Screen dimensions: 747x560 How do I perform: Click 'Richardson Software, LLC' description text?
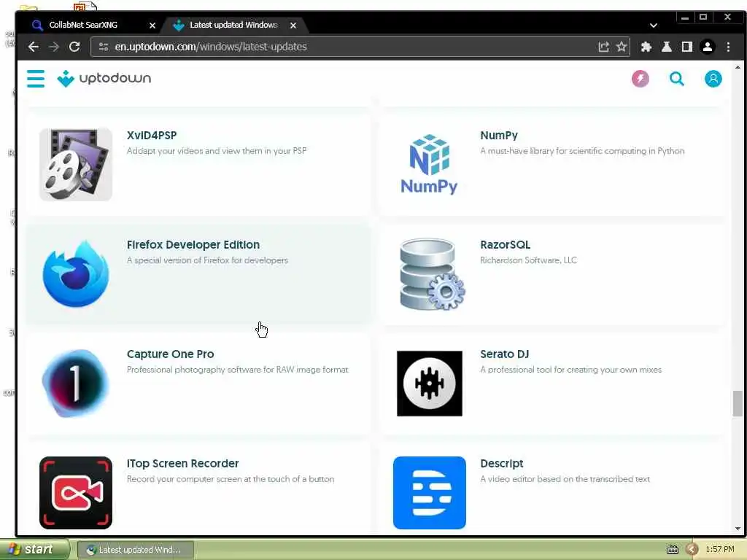[528, 260]
